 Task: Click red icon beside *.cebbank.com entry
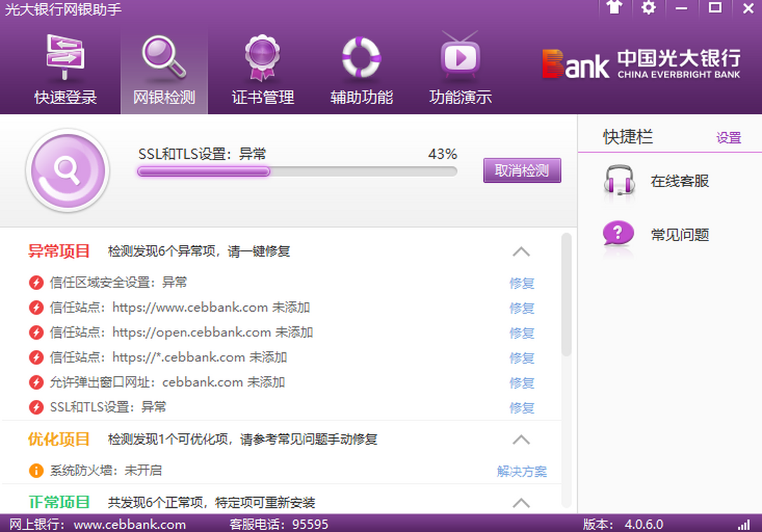tap(36, 357)
